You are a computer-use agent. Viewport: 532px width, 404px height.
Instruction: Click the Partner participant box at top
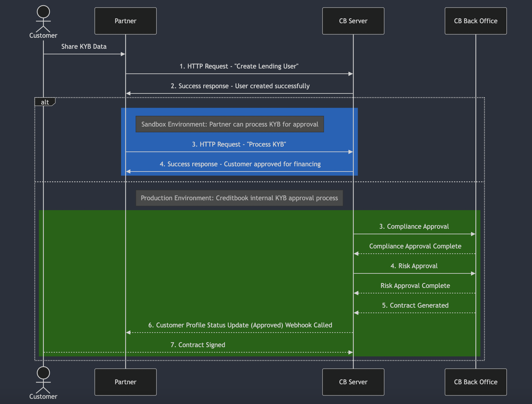click(125, 21)
